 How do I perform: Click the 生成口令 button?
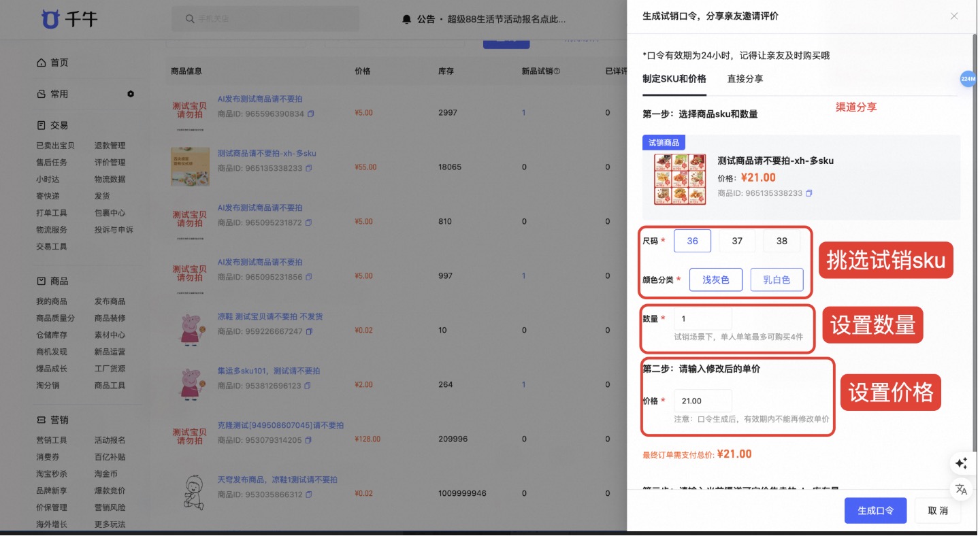(875, 511)
